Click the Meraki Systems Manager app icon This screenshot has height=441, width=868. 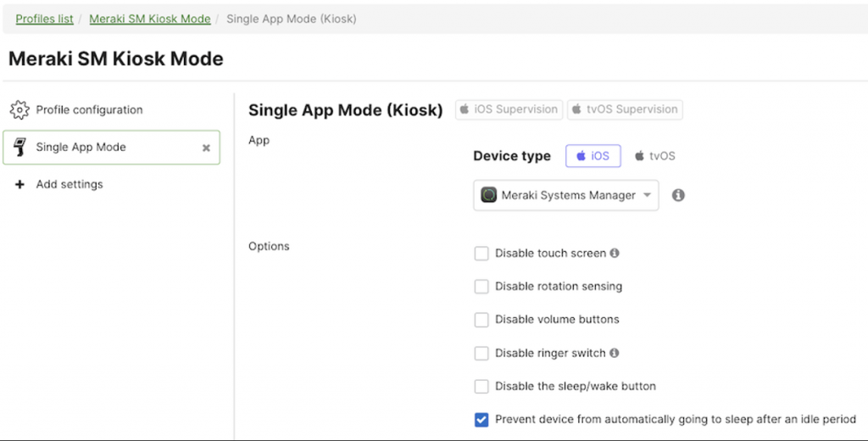click(x=489, y=195)
